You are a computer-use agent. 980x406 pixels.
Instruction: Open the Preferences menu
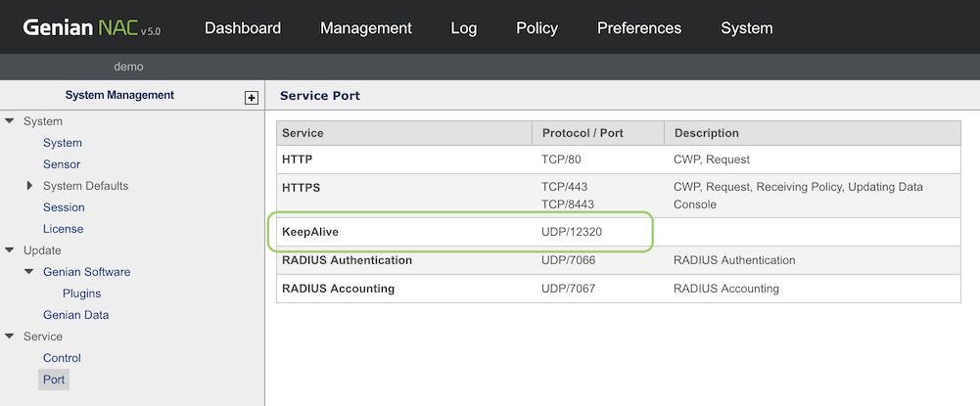pyautogui.click(x=638, y=28)
